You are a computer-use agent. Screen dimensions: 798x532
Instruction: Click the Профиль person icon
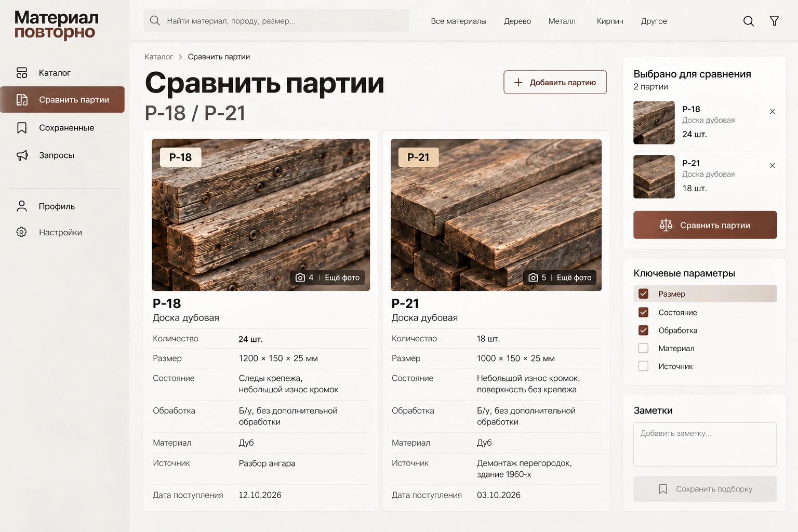[22, 206]
